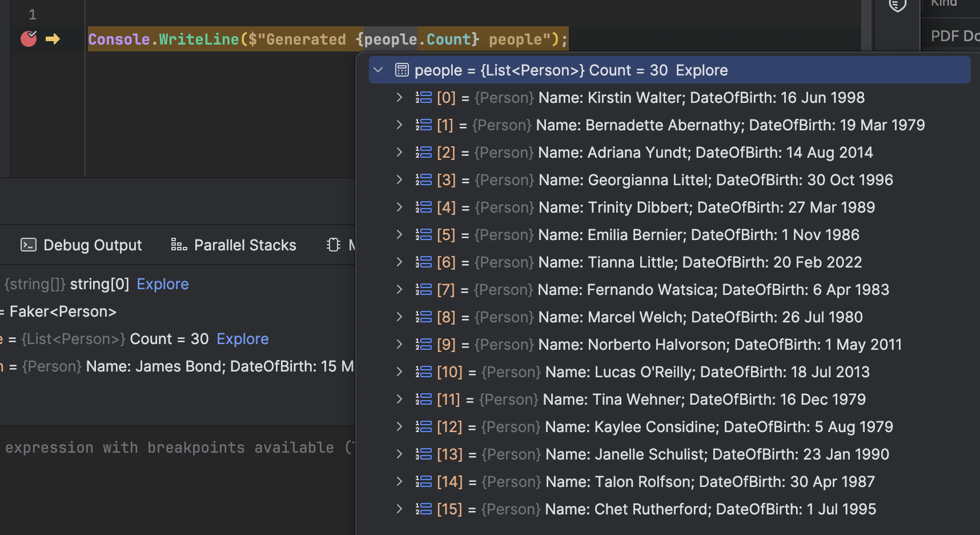This screenshot has height=535, width=980.
Task: Click the curly-braces icon on the partially visible tab
Action: pyautogui.click(x=333, y=245)
